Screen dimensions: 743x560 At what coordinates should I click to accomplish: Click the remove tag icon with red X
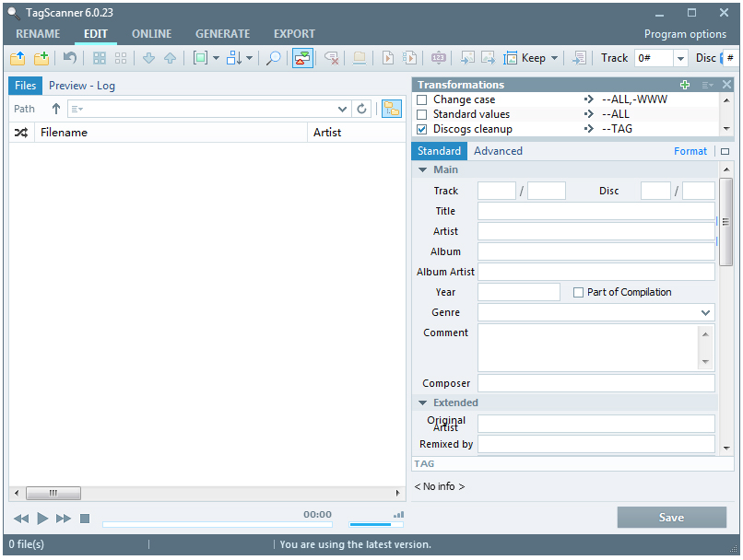[331, 58]
